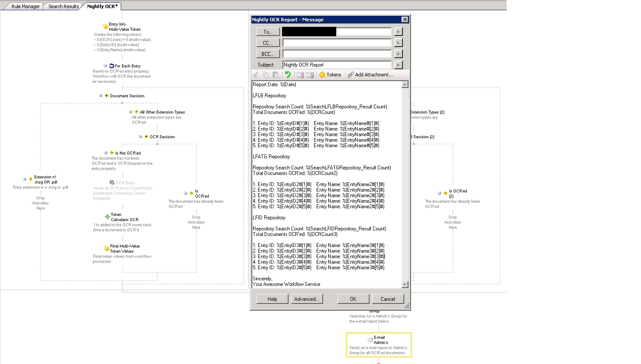Open token picker arrow beside Subject field

click(398, 65)
